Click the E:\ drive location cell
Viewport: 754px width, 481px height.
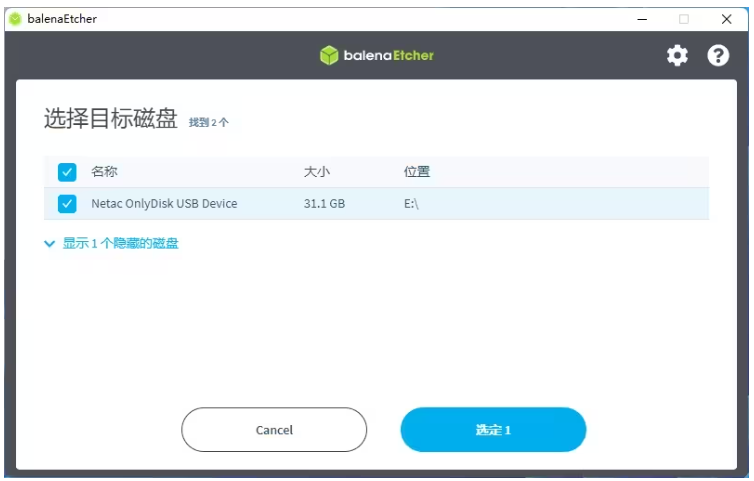point(411,204)
